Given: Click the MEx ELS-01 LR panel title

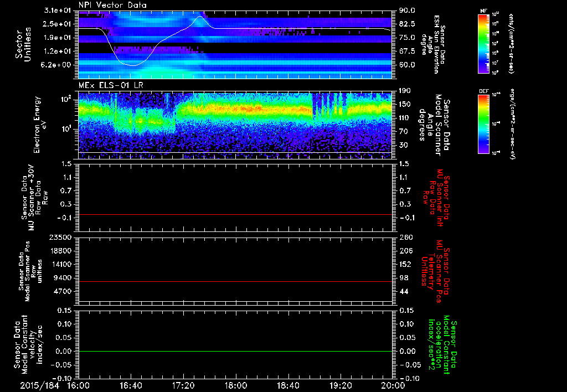Looking at the screenshot, I should click(x=111, y=85).
